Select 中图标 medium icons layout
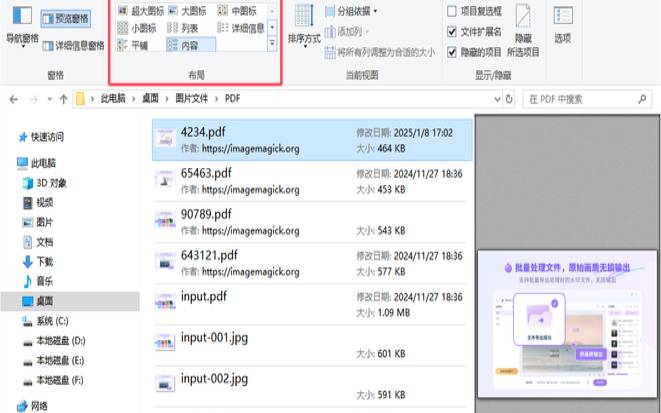661x413 pixels. click(x=237, y=11)
